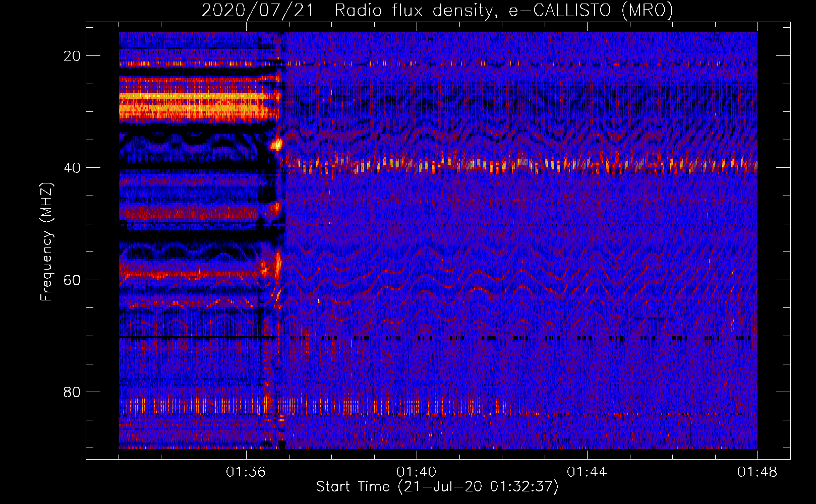This screenshot has height=504, width=816.
Task: Click the plot title 'Radio flux density, e-CALLISTO (MRO)'
Action: pyautogui.click(x=504, y=10)
